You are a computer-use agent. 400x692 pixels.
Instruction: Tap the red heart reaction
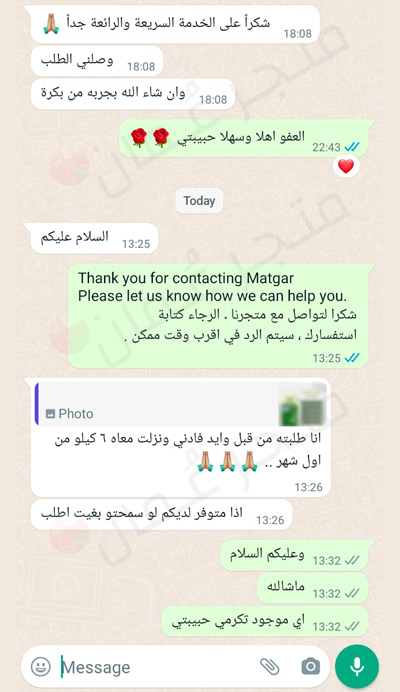[346, 166]
